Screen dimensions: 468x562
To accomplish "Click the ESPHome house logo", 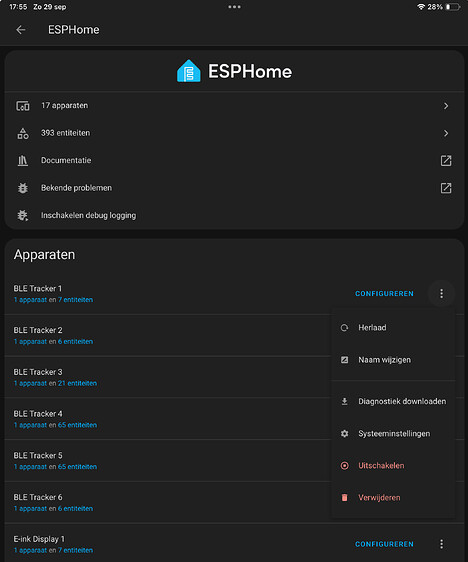I will [188, 71].
